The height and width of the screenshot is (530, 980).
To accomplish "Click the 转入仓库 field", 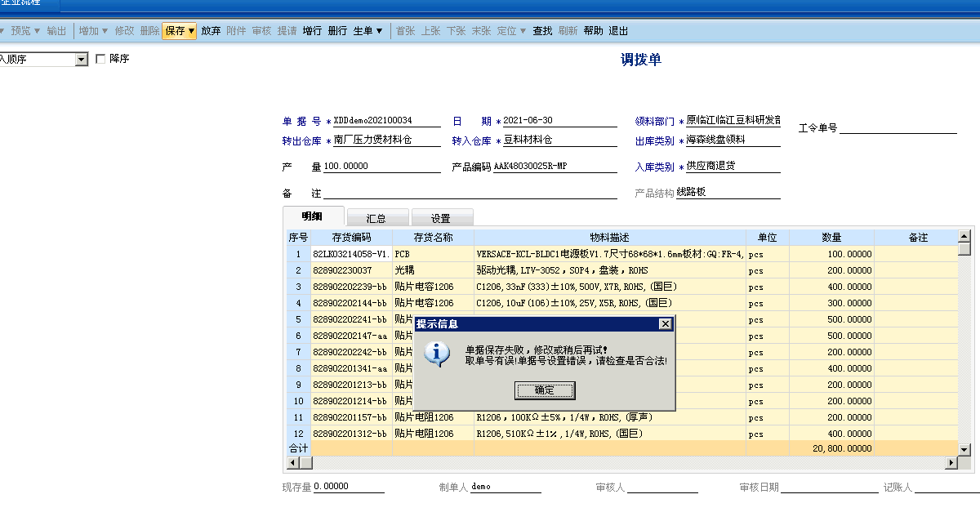I will point(559,140).
